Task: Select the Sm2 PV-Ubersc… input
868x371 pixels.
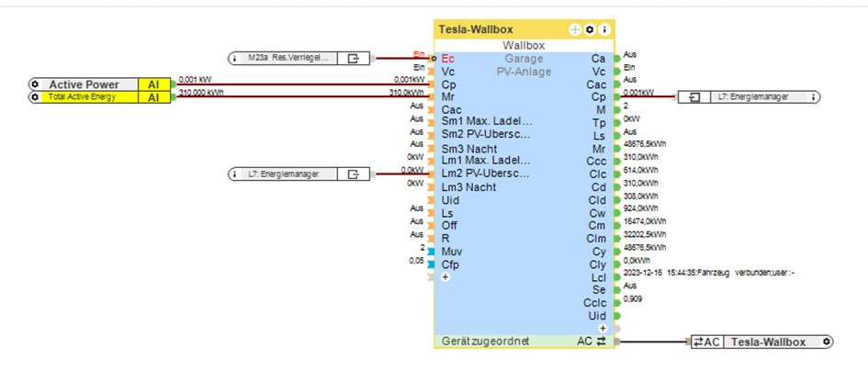Action: pos(486,135)
